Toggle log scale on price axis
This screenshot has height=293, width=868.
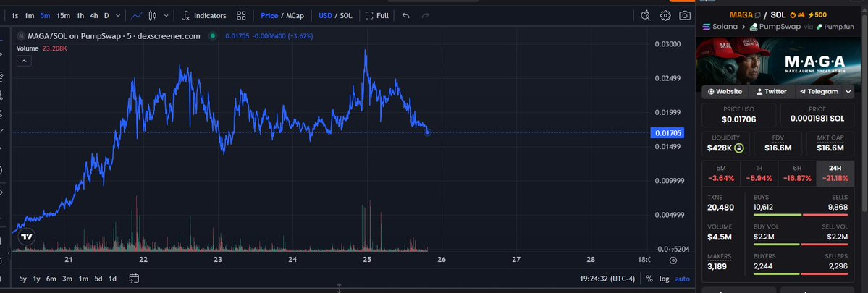tap(665, 279)
